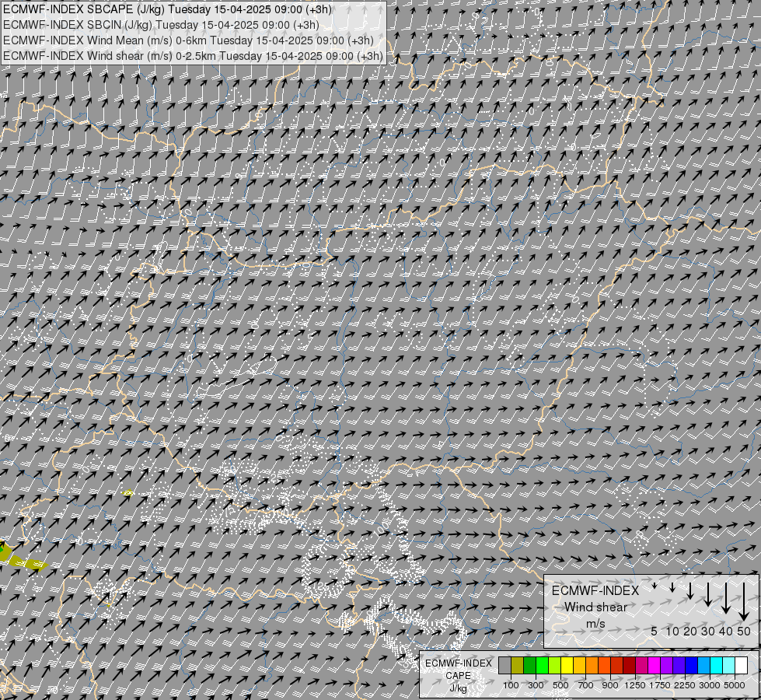Click the 'J/kg' unit label in CAPE legend
The width and height of the screenshot is (761, 700).
458,688
